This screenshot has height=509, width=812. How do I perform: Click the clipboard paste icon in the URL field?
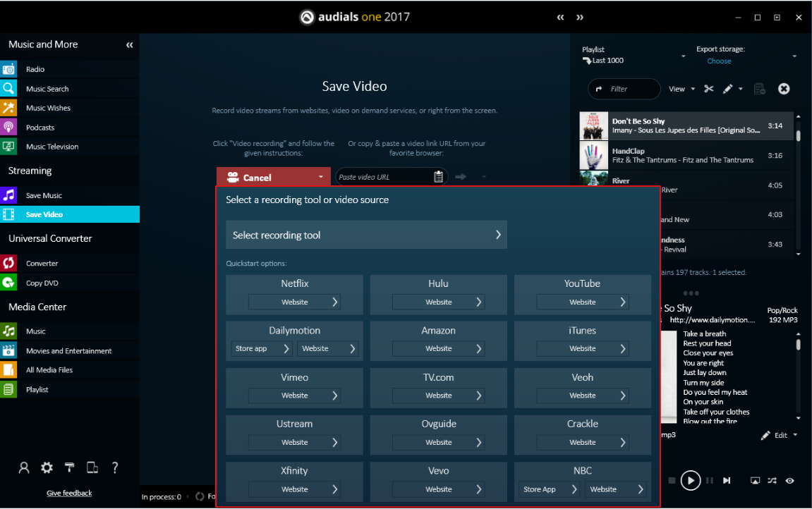tap(438, 177)
